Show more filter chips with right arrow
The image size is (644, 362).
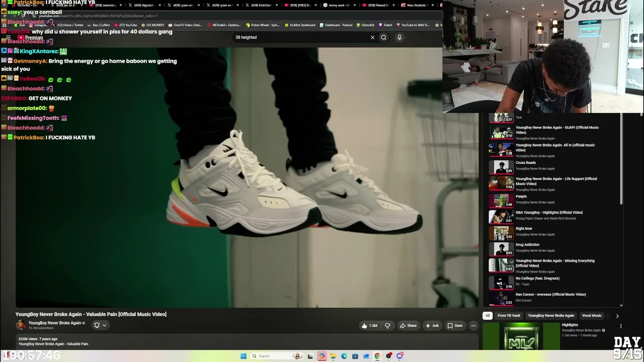pyautogui.click(x=617, y=316)
